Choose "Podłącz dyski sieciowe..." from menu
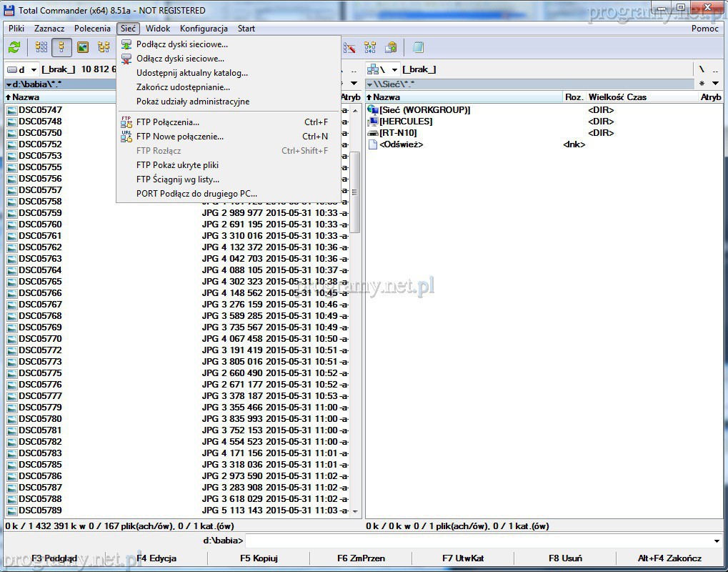The height and width of the screenshot is (572, 728). [182, 44]
